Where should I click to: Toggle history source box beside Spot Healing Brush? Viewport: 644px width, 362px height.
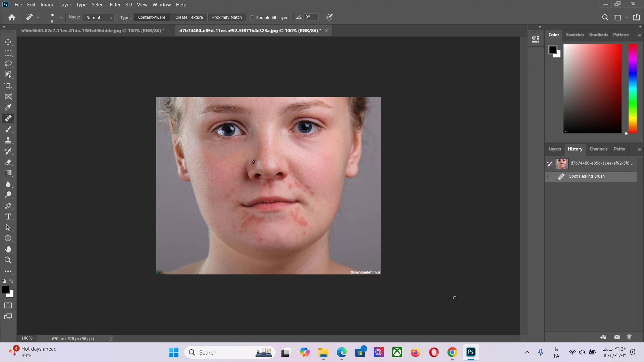pyautogui.click(x=549, y=177)
